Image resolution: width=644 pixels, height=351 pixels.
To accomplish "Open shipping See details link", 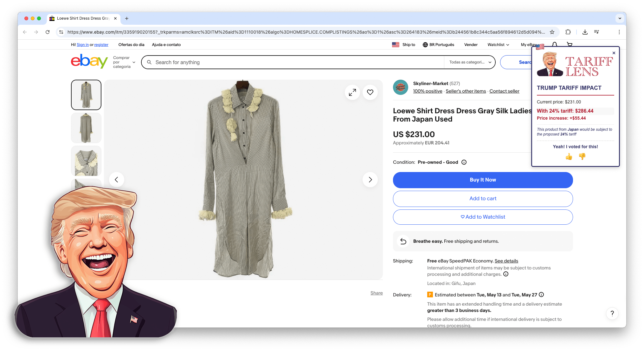I will click(506, 261).
